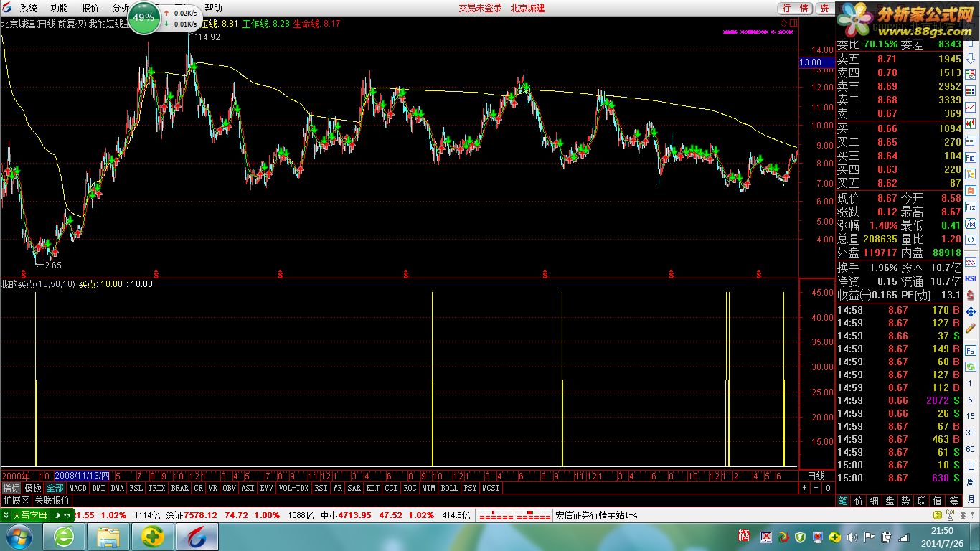
Task: Click the F10 company info icon
Action: [x=971, y=157]
